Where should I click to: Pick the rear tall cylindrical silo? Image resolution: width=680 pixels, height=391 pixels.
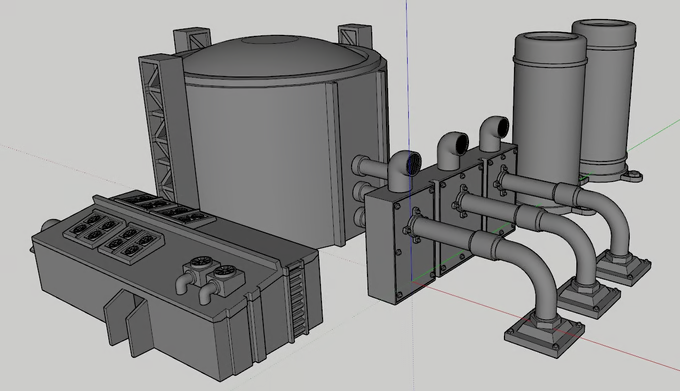click(607, 100)
